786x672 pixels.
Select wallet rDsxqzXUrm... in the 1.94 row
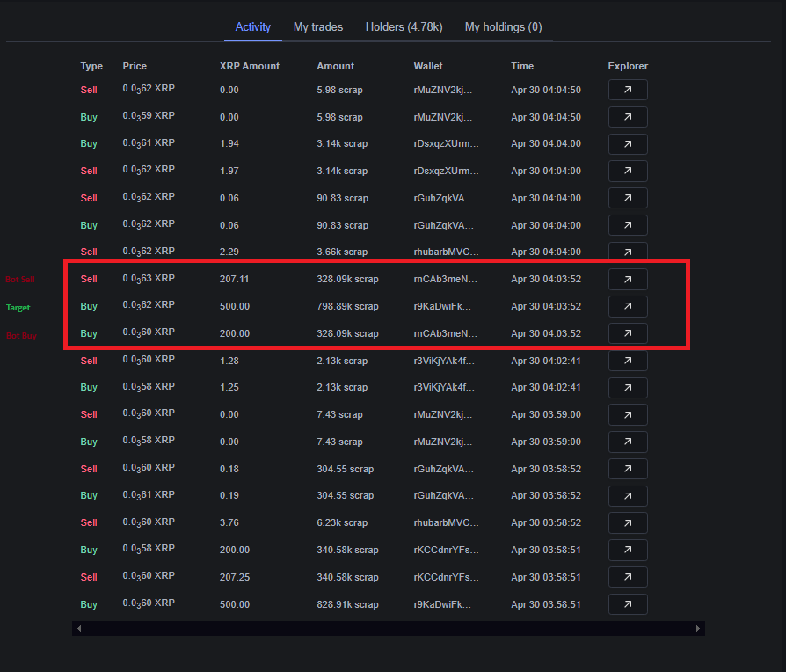446,144
